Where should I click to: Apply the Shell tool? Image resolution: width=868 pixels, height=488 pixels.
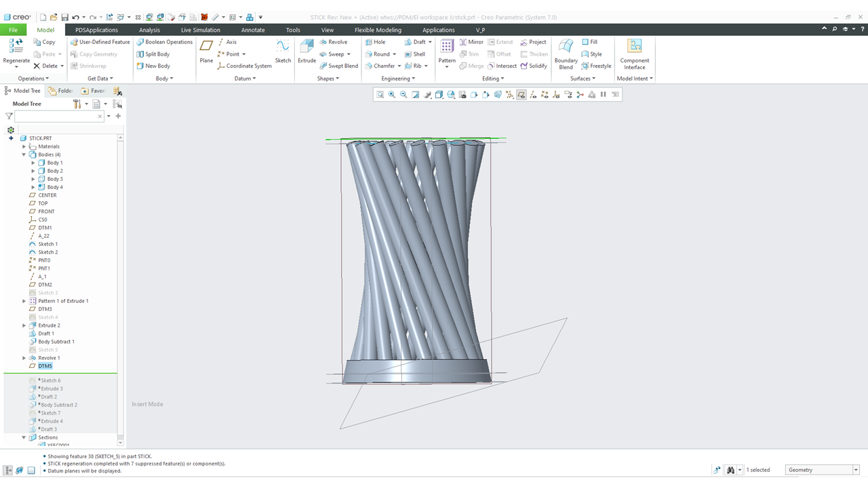tap(415, 54)
